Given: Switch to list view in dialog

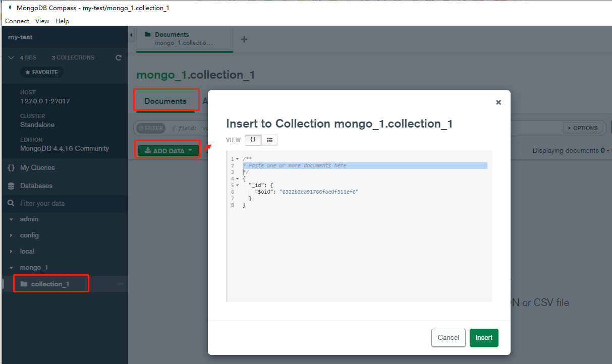Looking at the screenshot, I should tap(269, 140).
